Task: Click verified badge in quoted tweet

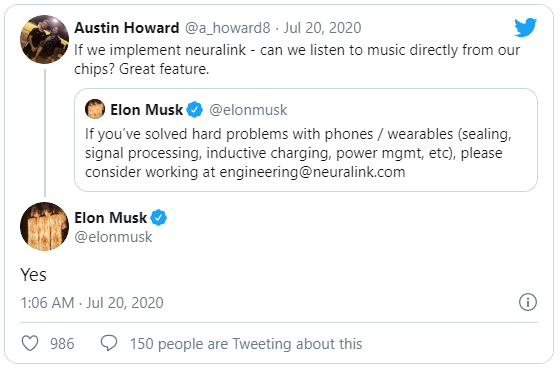Action: [195, 110]
